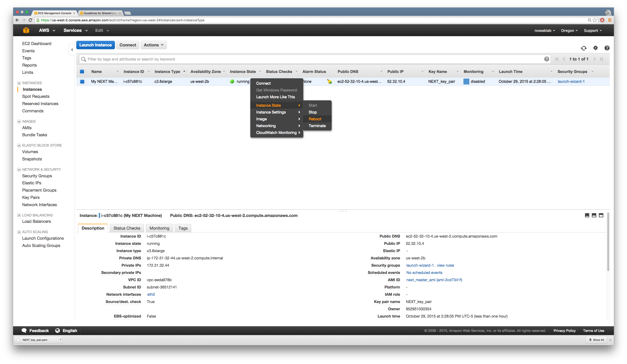Viewport: 627px width, 364px height.
Task: Maximize the details pane layout icon
Action: 601,215
